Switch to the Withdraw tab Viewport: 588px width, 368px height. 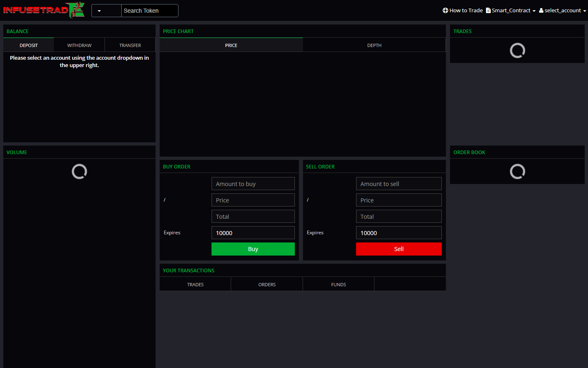click(x=79, y=45)
